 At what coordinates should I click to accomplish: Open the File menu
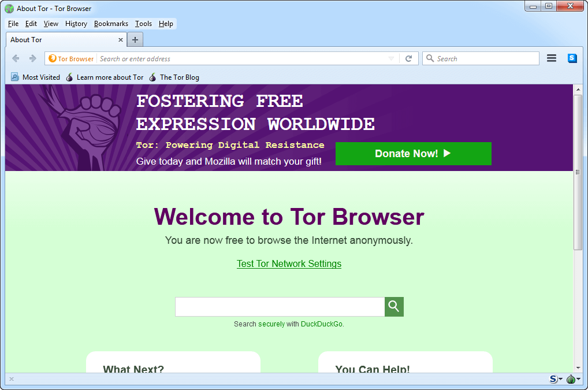[13, 24]
